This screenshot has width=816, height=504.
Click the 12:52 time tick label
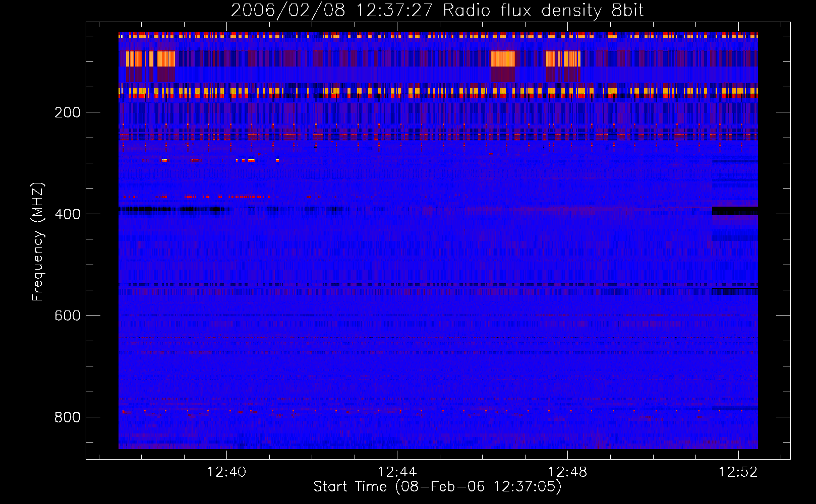click(x=738, y=472)
